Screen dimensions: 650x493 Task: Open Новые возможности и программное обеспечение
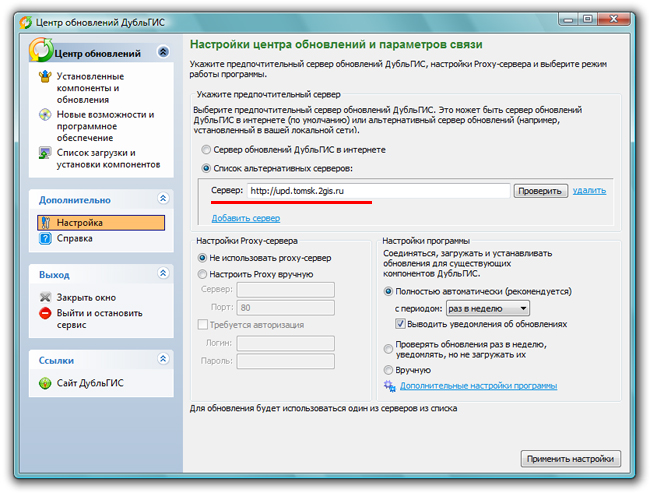click(105, 126)
